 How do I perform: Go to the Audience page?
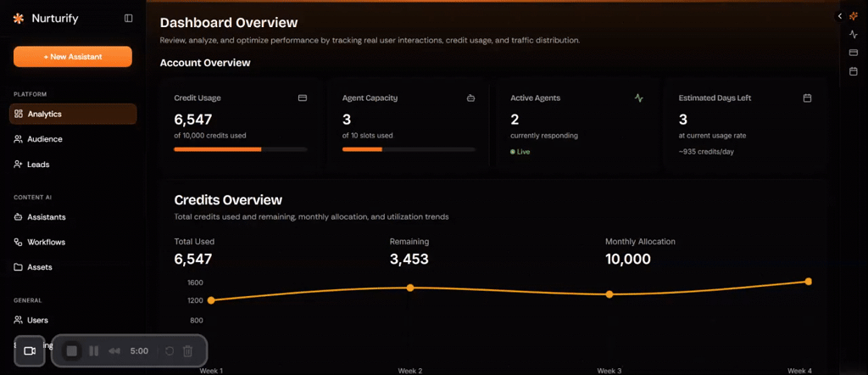[x=73, y=139]
